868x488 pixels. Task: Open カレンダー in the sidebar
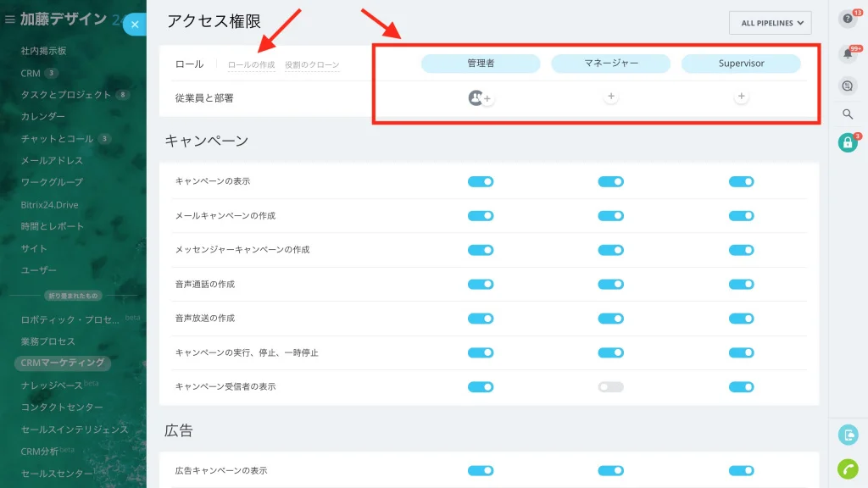[x=42, y=116]
